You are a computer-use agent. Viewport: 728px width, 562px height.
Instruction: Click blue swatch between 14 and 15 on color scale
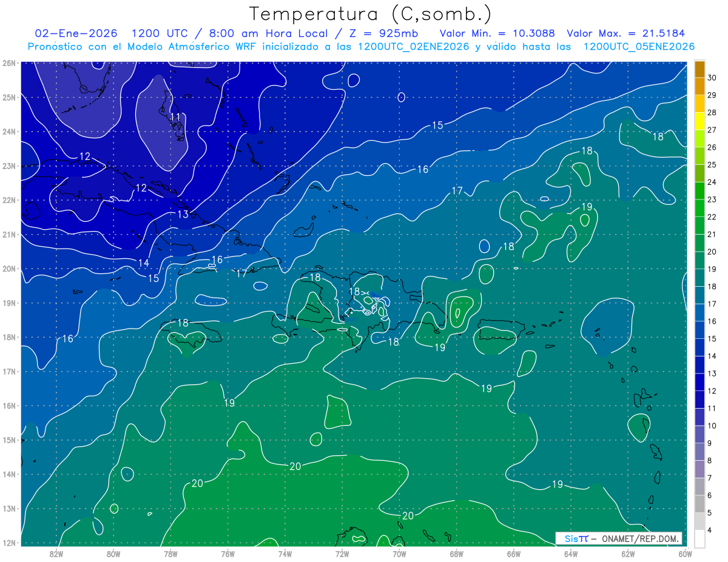point(699,347)
